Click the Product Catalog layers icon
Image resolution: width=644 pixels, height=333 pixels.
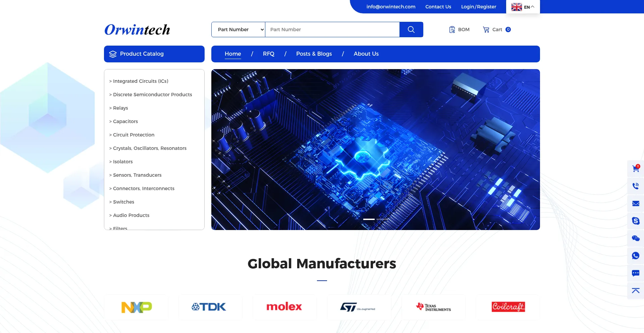113,54
